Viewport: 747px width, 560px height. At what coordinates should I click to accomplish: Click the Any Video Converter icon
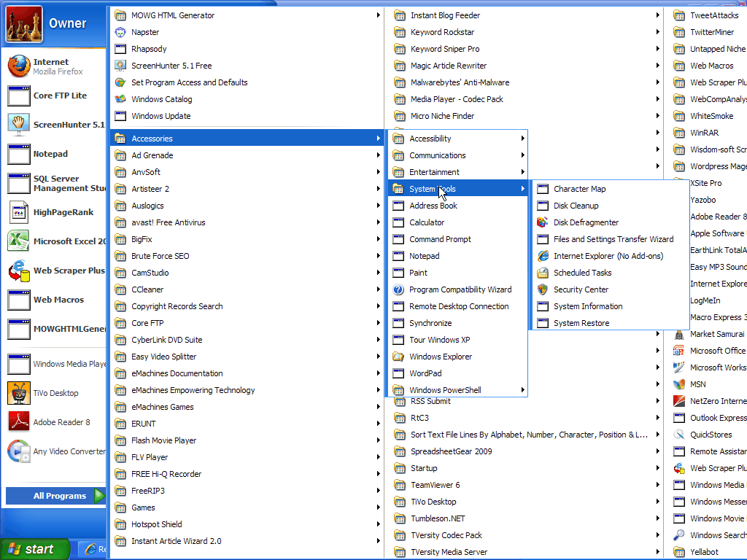pyautogui.click(x=19, y=451)
